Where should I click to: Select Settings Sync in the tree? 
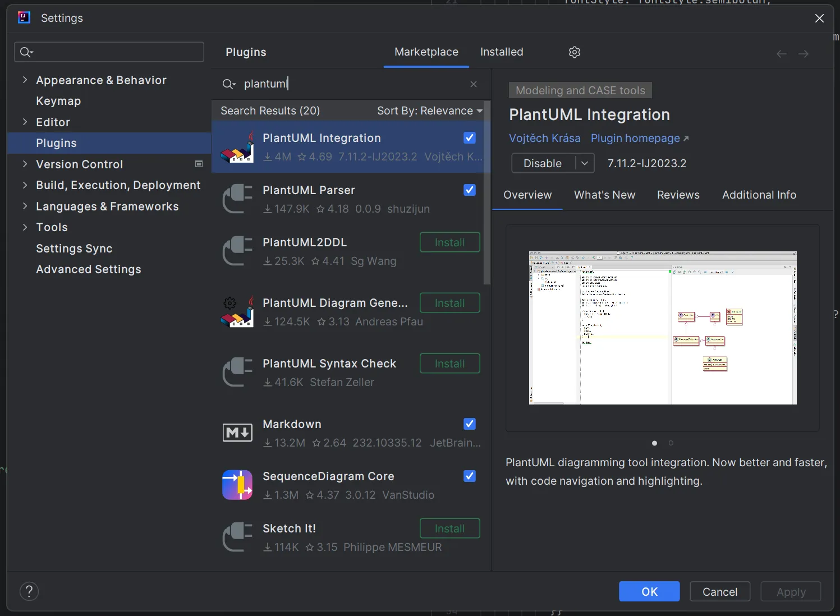pyautogui.click(x=74, y=248)
